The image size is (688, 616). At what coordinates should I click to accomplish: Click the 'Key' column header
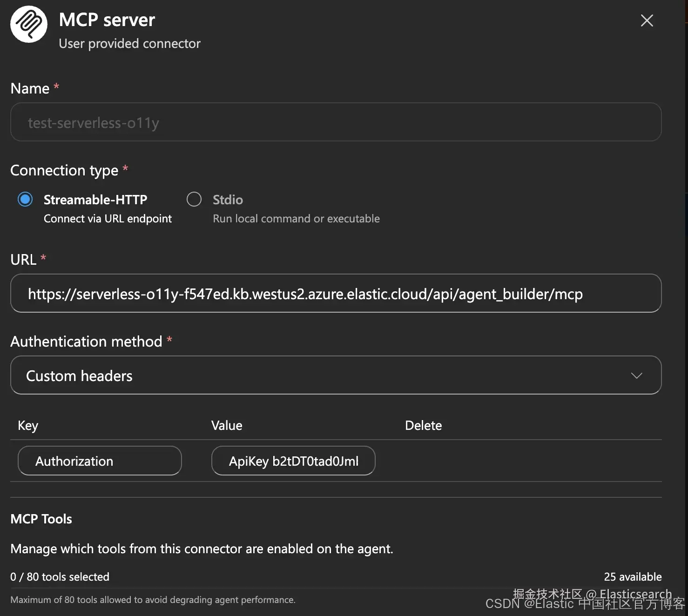(28, 426)
